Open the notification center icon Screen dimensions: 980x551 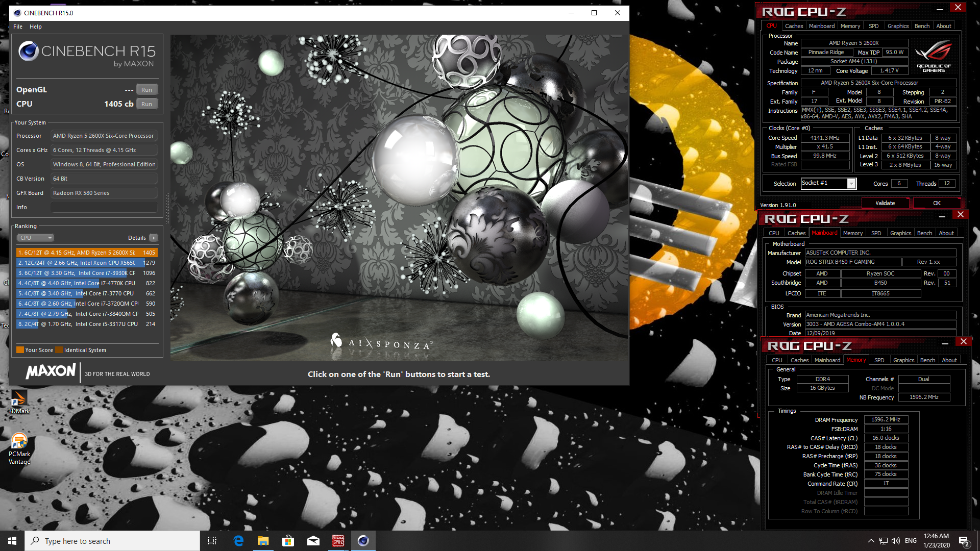[964, 541]
